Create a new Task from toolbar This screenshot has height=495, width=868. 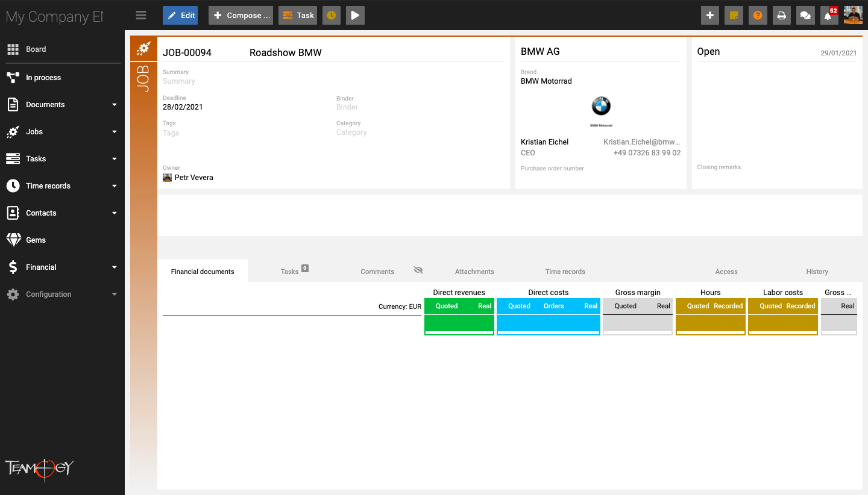click(x=298, y=15)
